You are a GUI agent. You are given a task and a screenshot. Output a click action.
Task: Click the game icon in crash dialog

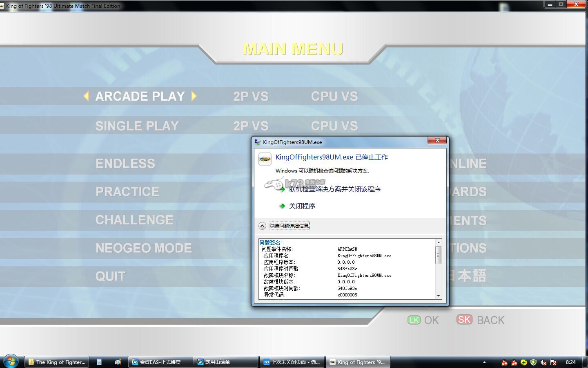(x=265, y=159)
